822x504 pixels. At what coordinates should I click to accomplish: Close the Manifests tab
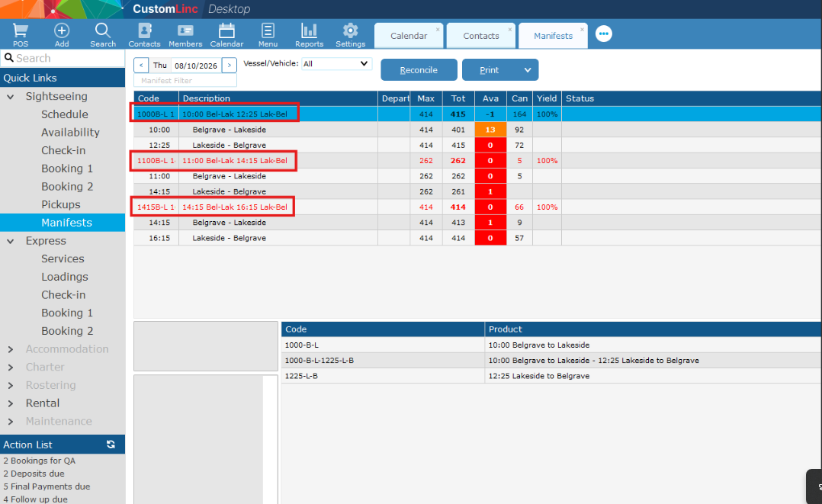point(582,30)
